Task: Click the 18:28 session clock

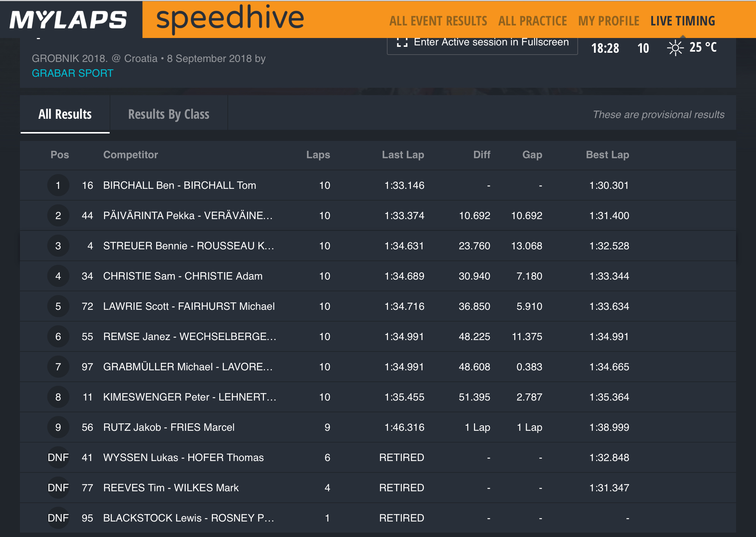Action: [x=605, y=48]
